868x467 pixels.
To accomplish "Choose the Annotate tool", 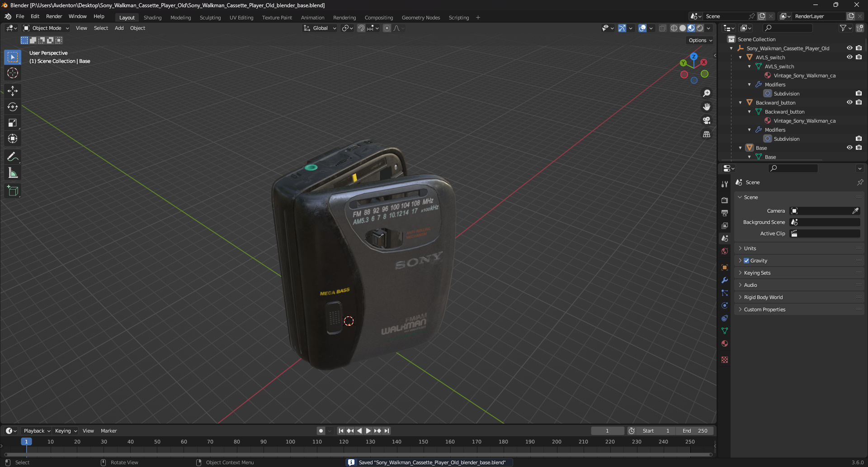I will pos(13,157).
